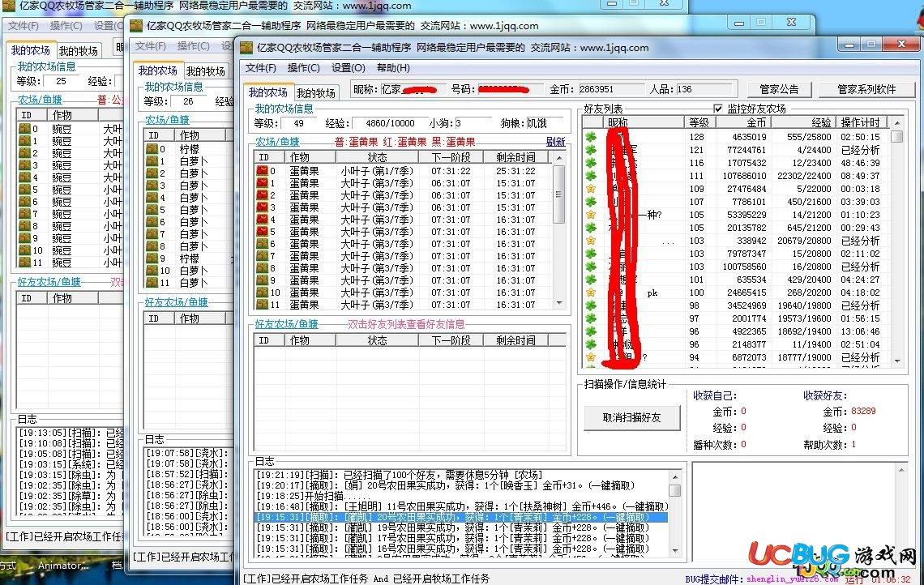Click 人品 field showing 136
Viewport: 924px width, 585px height.
[705, 90]
